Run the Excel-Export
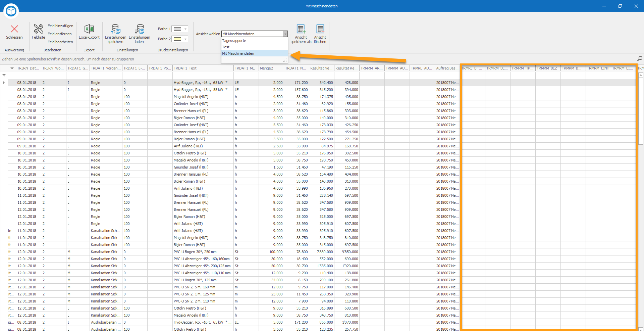644x331 pixels. tap(89, 32)
